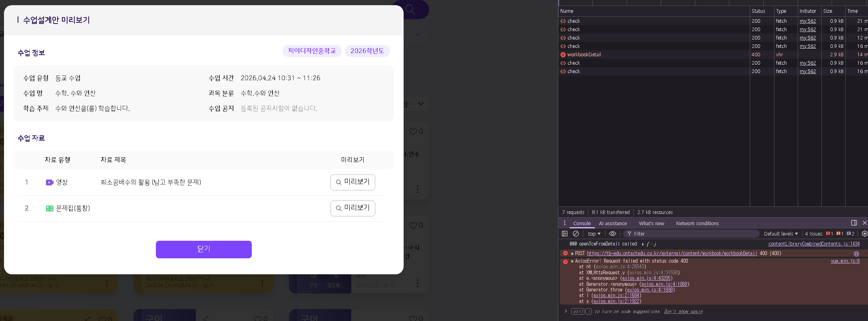Select the failed workbookDetail request row
The width and height of the screenshot is (868, 321).
[x=584, y=55]
